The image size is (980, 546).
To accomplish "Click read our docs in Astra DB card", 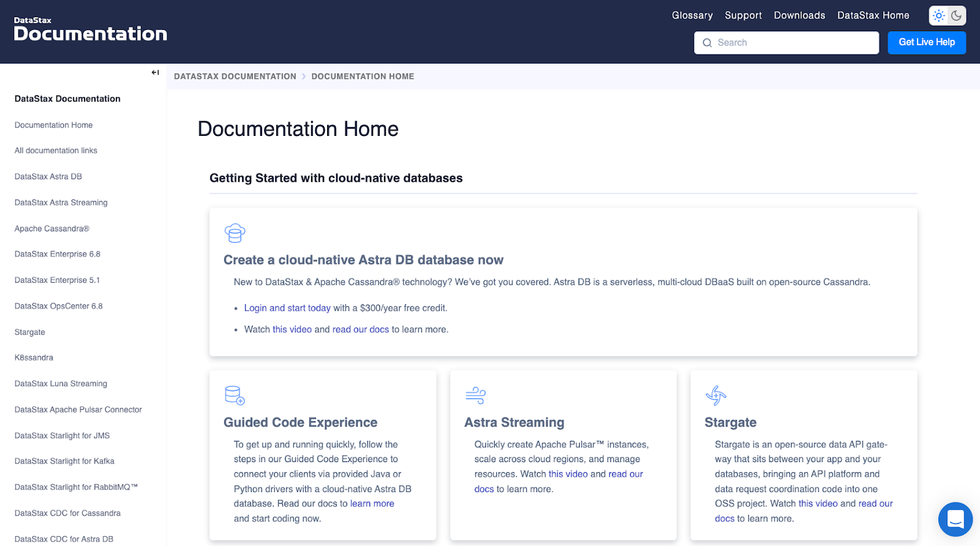I will coord(361,329).
